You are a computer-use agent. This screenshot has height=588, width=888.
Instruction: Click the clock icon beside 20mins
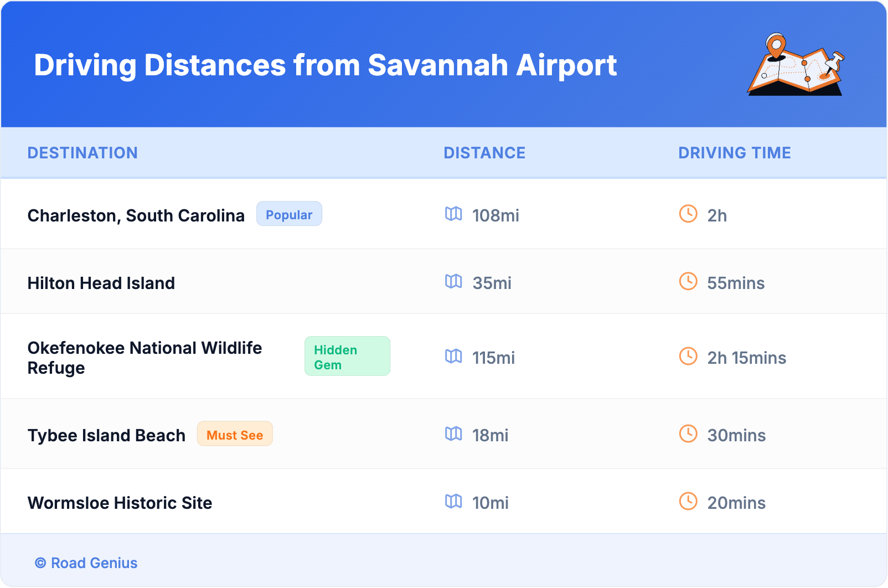[688, 503]
